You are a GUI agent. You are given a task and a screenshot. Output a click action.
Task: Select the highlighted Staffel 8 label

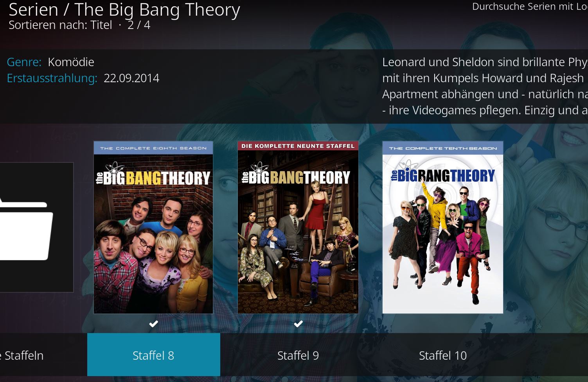(153, 355)
